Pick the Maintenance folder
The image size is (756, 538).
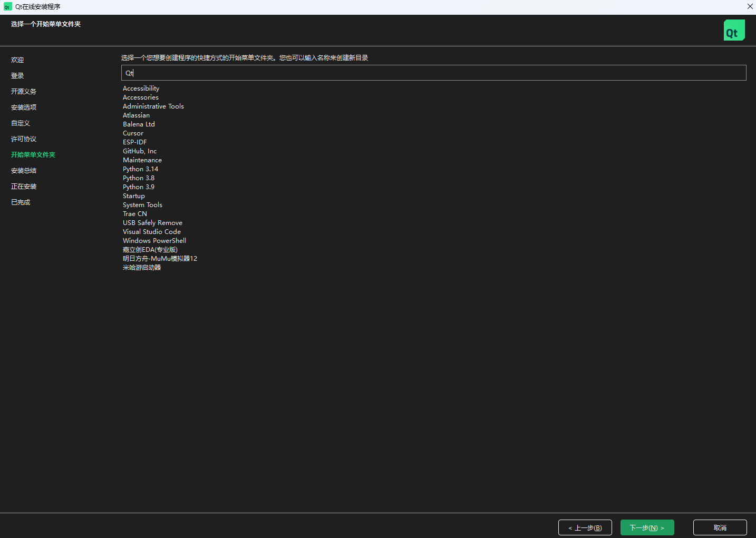[x=142, y=160]
